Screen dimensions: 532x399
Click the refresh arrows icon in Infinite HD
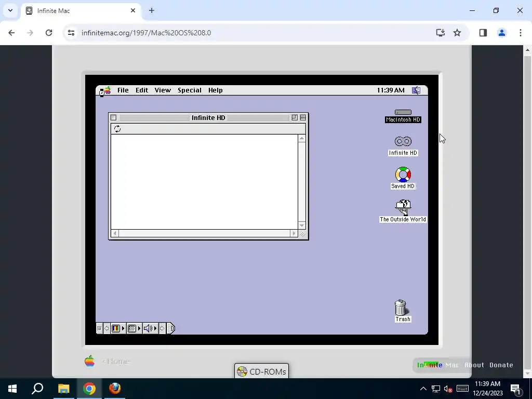(117, 129)
